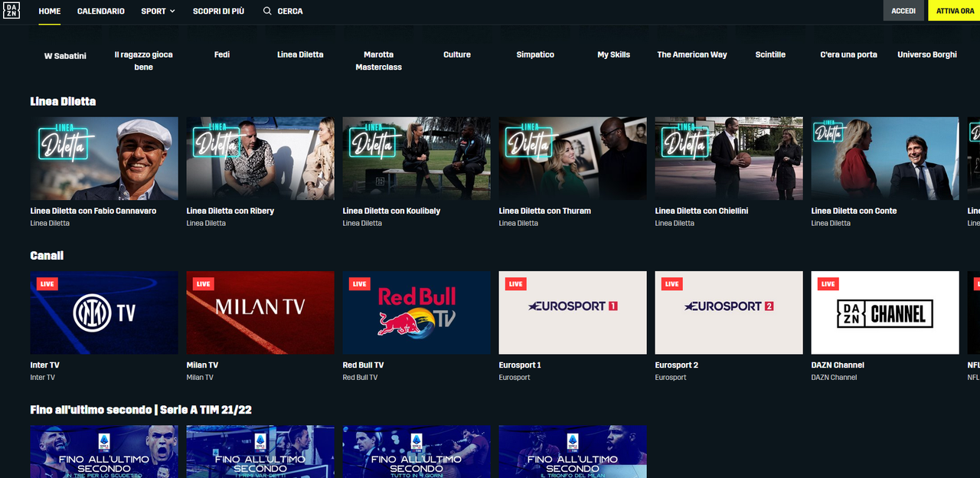
Task: Click 'Linea Diletta con Koulibaly' title text
Action: tap(391, 211)
